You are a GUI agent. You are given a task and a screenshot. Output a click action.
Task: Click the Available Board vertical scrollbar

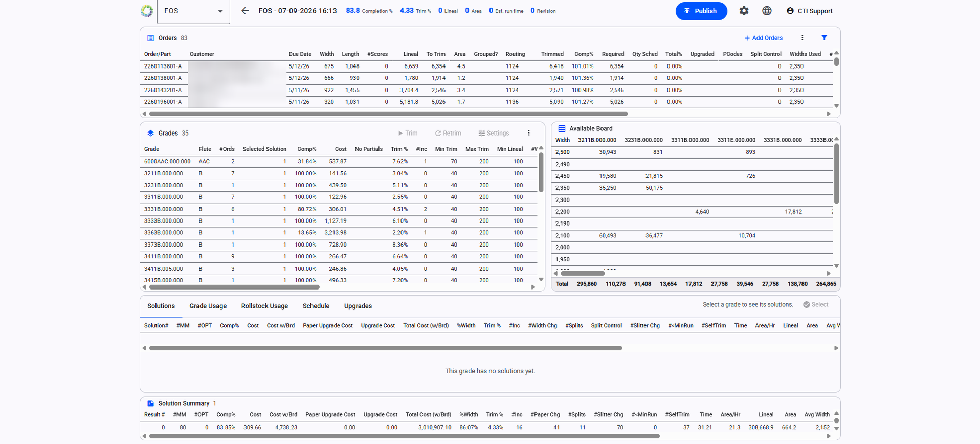pyautogui.click(x=836, y=174)
